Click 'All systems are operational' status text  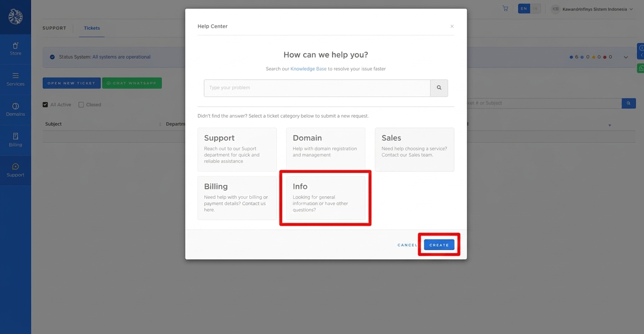pyautogui.click(x=121, y=57)
